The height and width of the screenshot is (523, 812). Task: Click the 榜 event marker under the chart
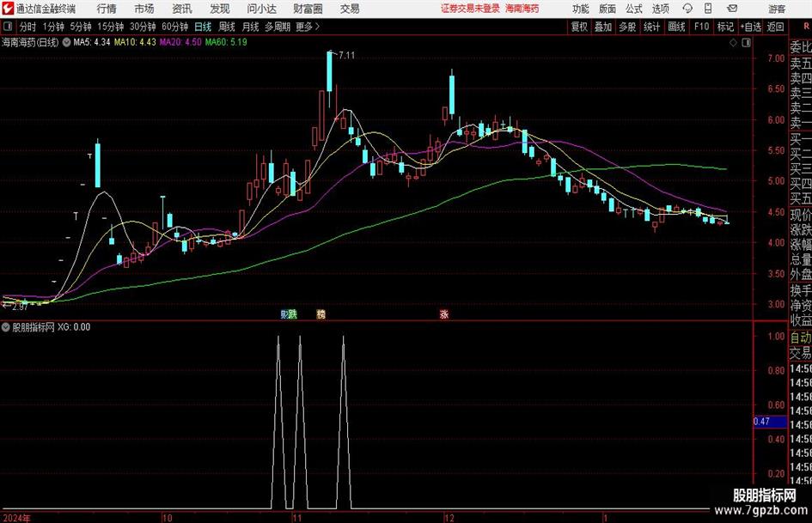[321, 313]
